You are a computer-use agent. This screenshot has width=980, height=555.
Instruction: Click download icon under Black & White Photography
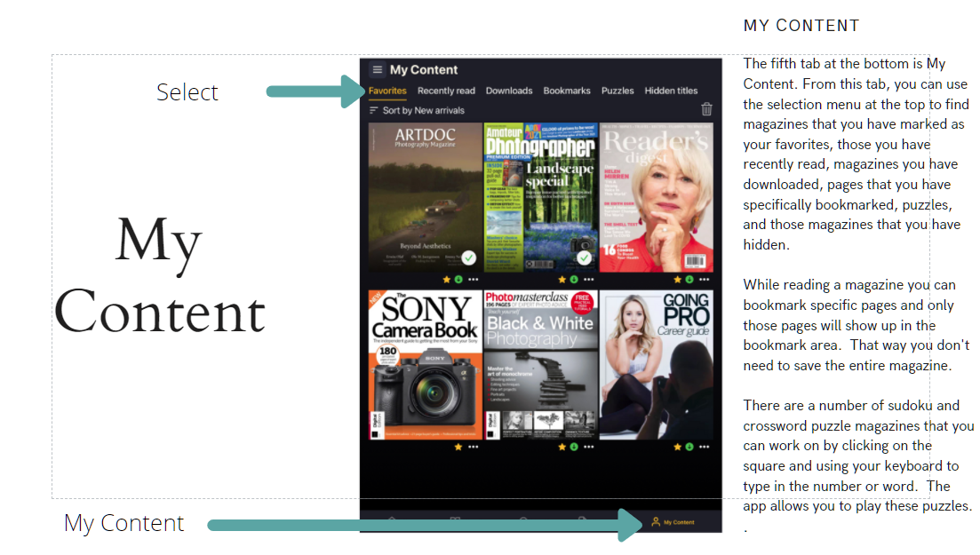point(574,447)
